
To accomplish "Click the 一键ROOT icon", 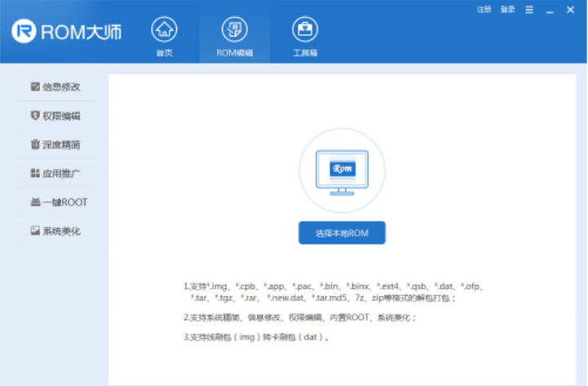I will [x=35, y=202].
